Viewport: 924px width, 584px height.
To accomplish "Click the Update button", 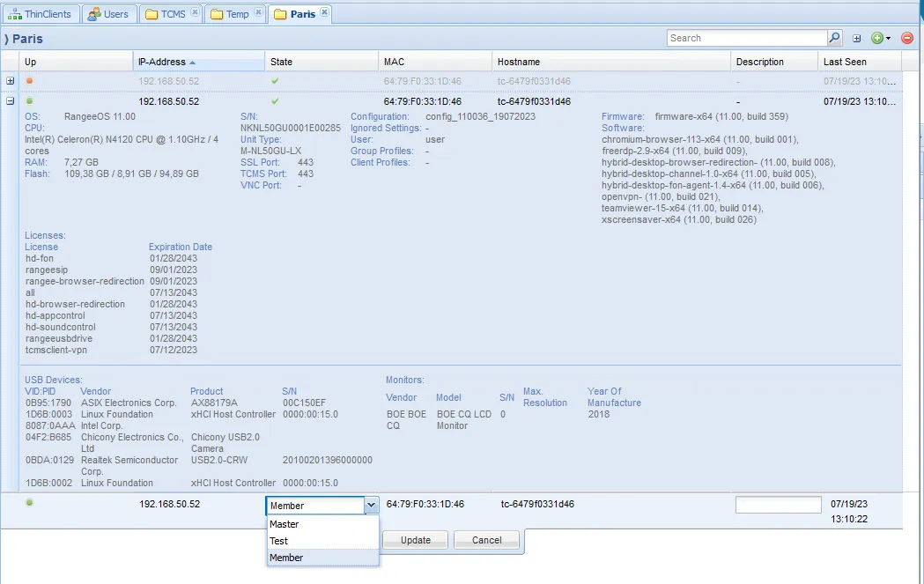I will tap(416, 540).
